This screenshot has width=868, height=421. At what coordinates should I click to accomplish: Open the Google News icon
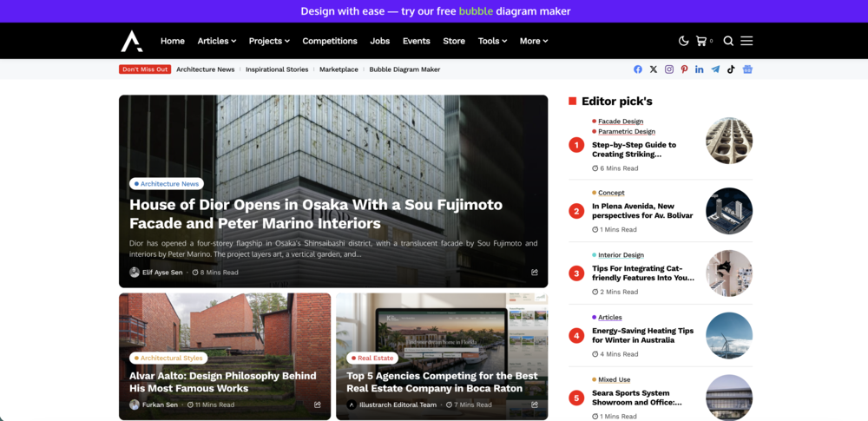[x=748, y=69]
